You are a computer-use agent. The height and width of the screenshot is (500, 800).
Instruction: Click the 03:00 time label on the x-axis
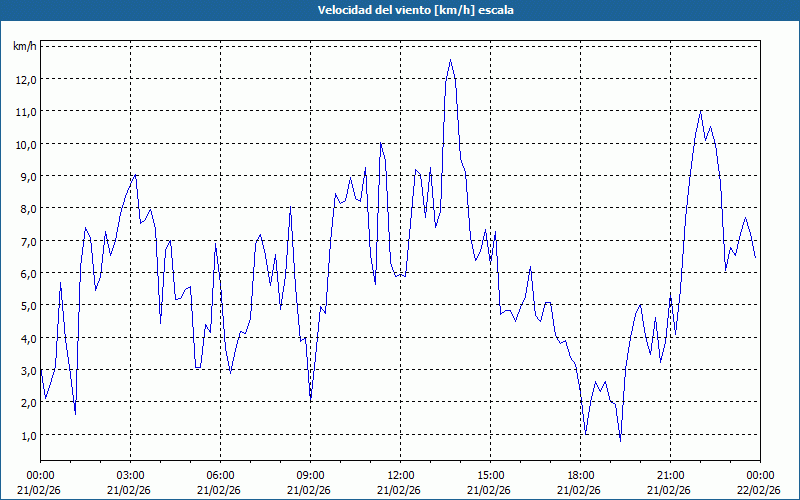pyautogui.click(x=130, y=475)
